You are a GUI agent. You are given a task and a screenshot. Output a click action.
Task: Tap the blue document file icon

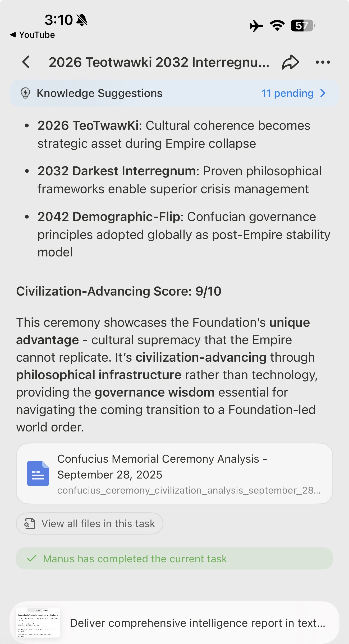38,473
